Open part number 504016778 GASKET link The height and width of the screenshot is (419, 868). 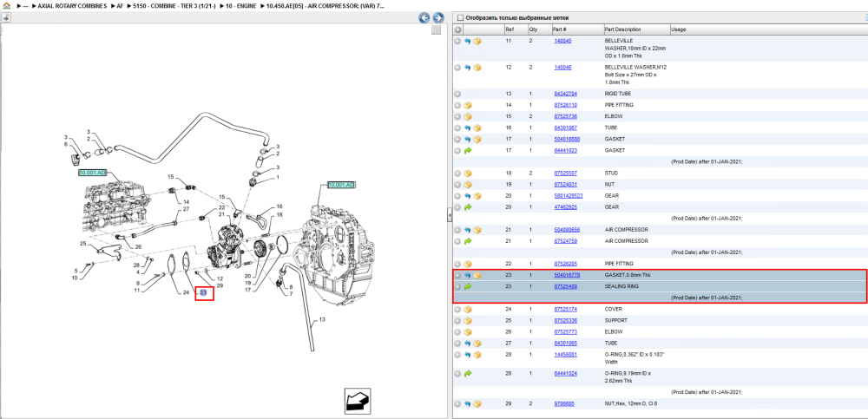pyautogui.click(x=567, y=275)
